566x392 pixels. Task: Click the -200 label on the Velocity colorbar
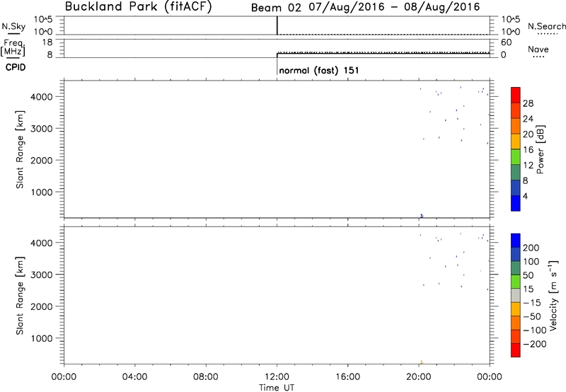tap(535, 344)
